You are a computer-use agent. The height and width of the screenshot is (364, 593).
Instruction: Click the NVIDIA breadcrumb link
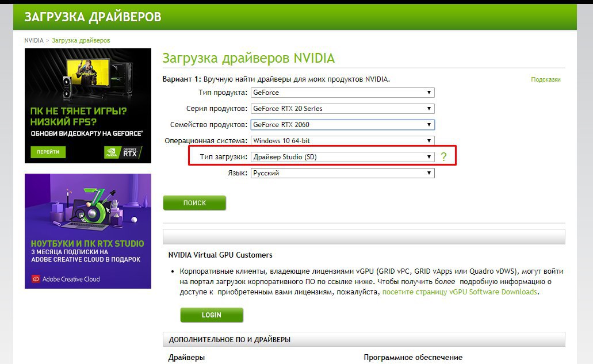[34, 40]
